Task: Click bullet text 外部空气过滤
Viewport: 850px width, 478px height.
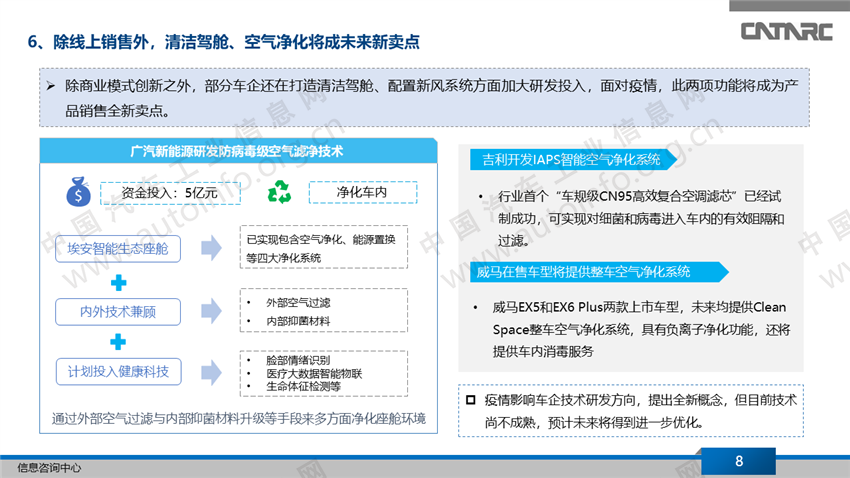Action: pos(298,302)
